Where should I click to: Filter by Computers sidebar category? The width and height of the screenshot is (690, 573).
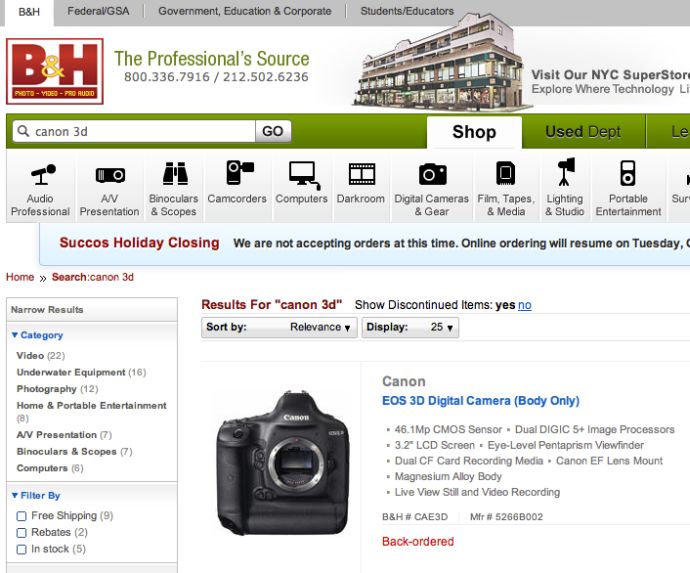coord(50,468)
